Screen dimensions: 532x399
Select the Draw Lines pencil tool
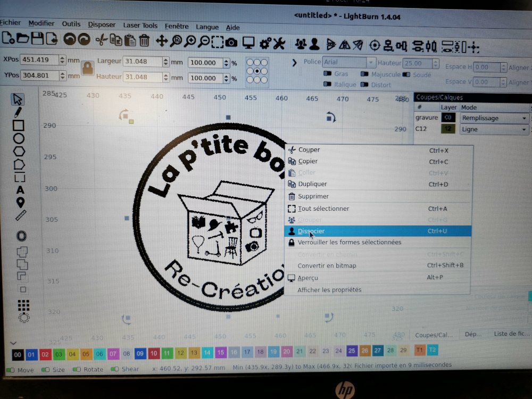tap(19, 112)
